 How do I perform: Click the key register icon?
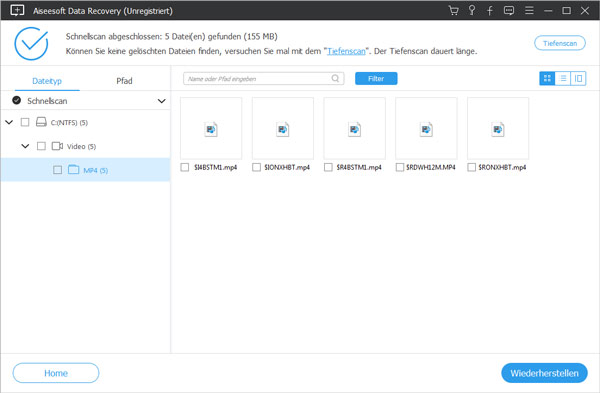point(472,10)
